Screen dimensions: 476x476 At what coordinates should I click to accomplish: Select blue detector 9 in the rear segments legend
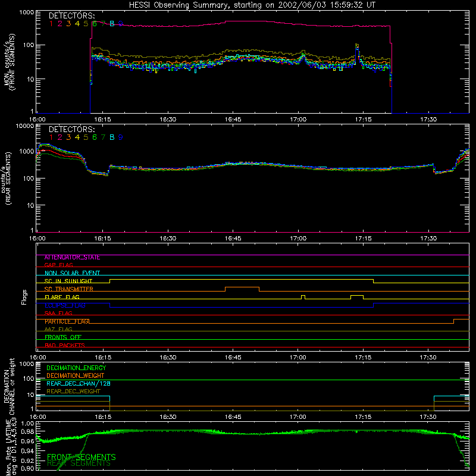[121, 137]
